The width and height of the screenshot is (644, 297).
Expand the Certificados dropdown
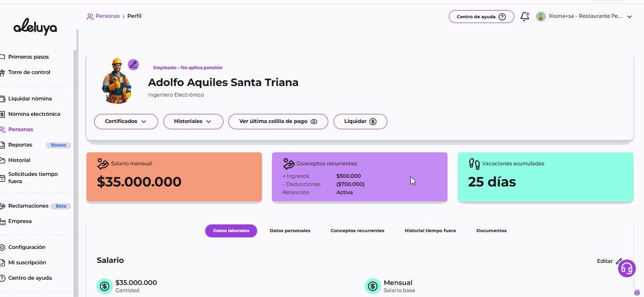click(126, 122)
